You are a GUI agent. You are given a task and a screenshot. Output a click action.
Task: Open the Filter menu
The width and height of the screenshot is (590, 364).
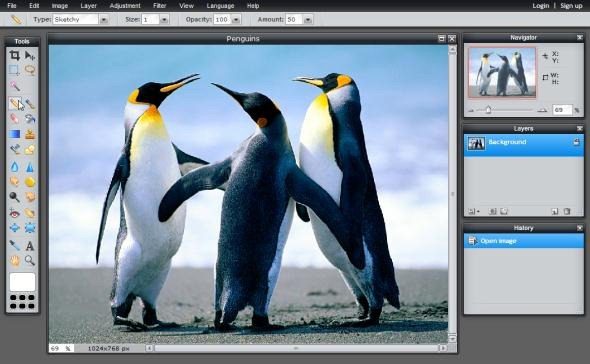click(x=160, y=6)
